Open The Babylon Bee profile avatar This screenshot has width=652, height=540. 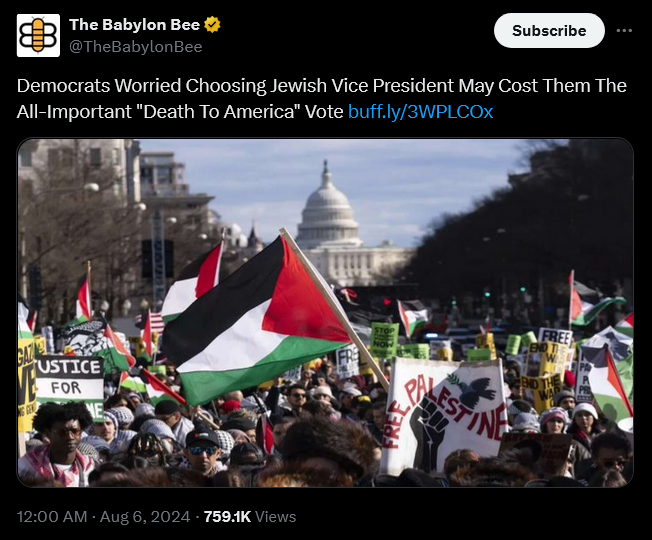(x=38, y=35)
